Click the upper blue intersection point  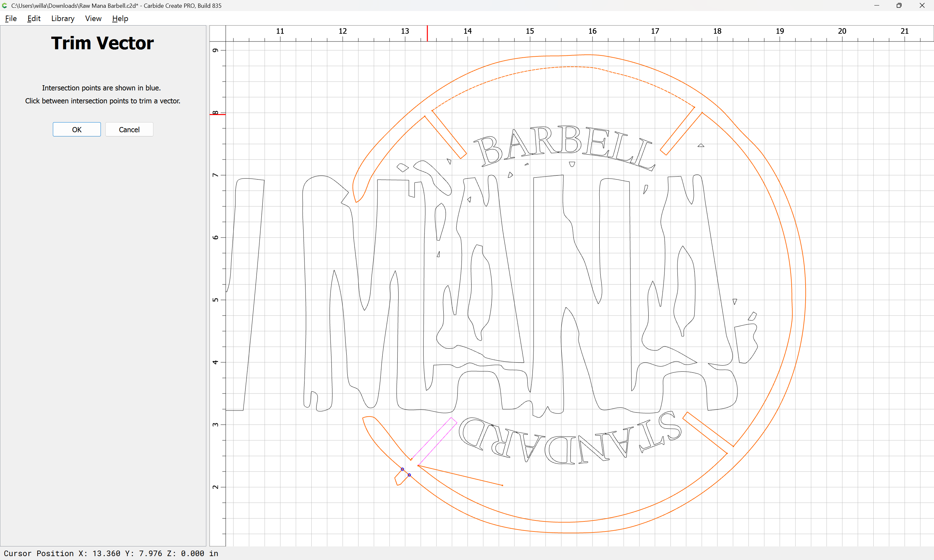pyautogui.click(x=402, y=469)
